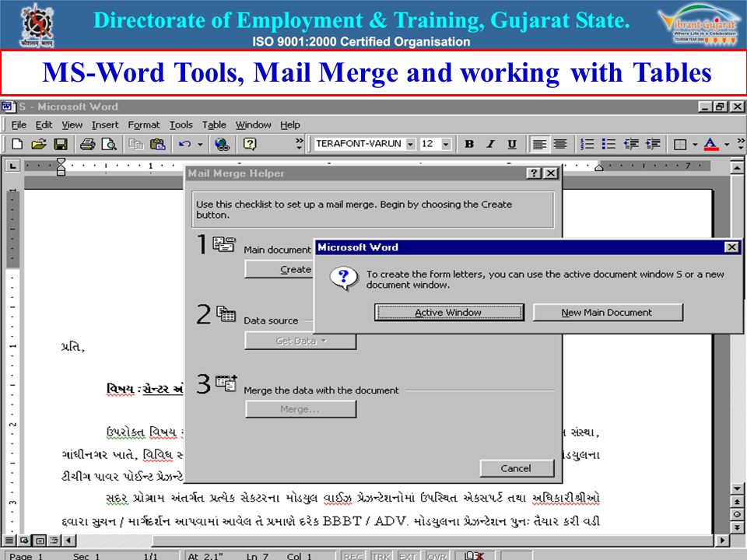
Task: Open the Tools menu
Action: point(181,124)
